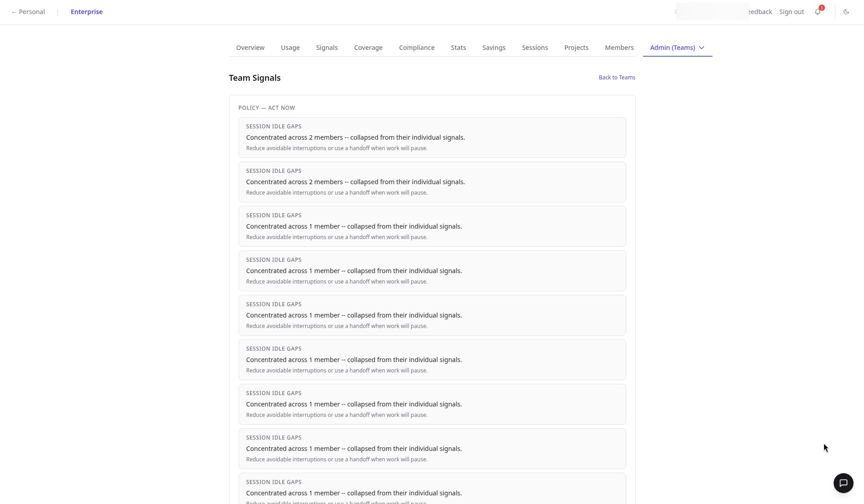Switch to the Overview tab
The height and width of the screenshot is (504, 864).
point(250,48)
